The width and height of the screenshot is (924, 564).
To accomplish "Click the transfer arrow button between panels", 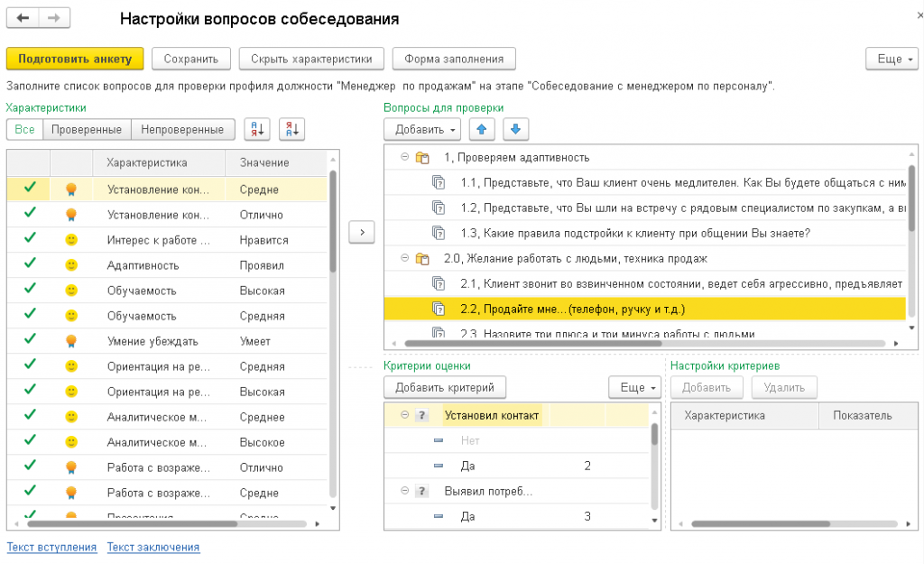I will 362,232.
